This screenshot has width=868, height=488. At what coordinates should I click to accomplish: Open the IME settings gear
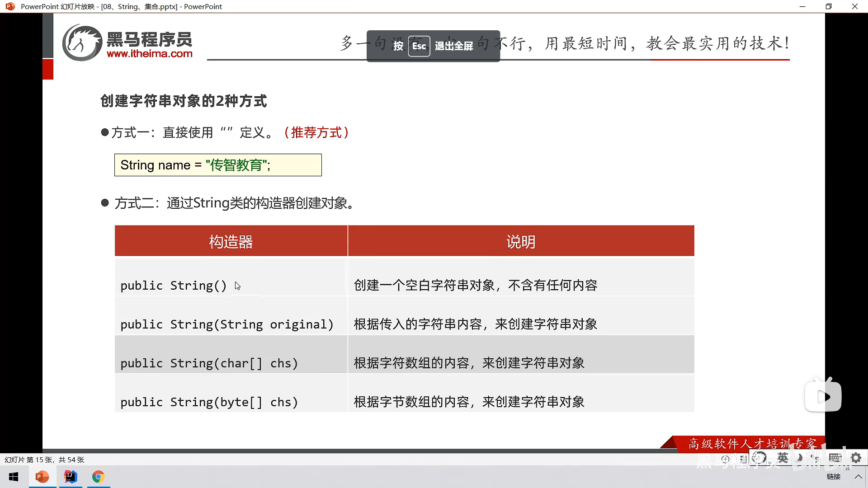pos(856,458)
